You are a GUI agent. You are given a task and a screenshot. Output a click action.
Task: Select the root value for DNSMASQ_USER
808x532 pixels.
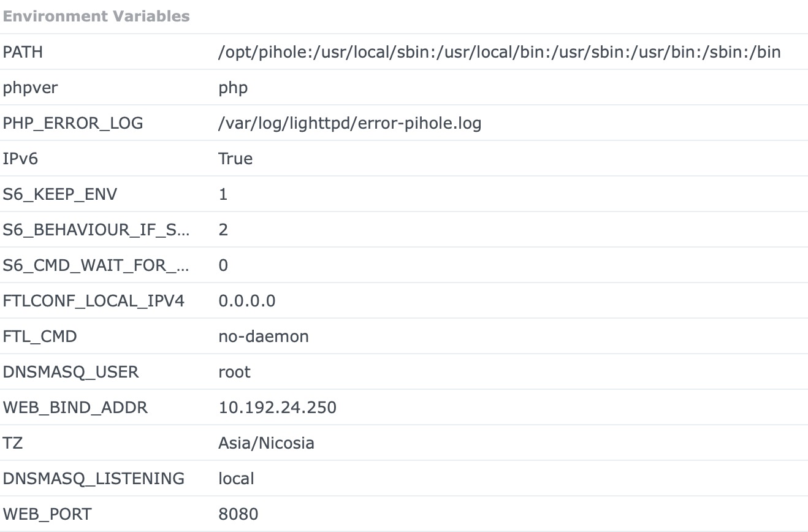[x=235, y=372]
